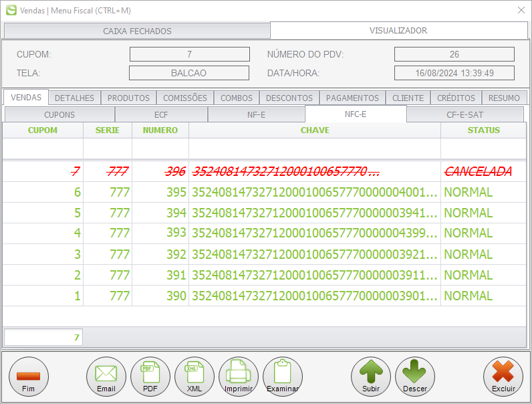Go to the PRODUTOS tab
The height and width of the screenshot is (404, 532).
[x=128, y=98]
